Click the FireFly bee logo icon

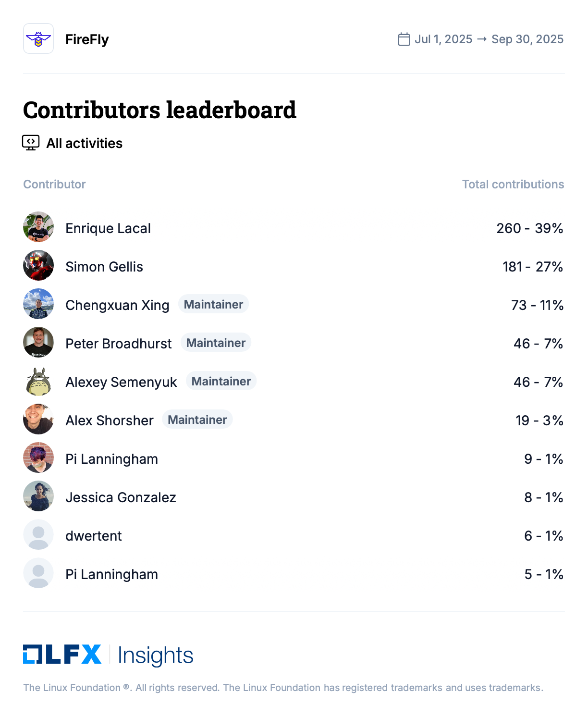click(x=38, y=38)
